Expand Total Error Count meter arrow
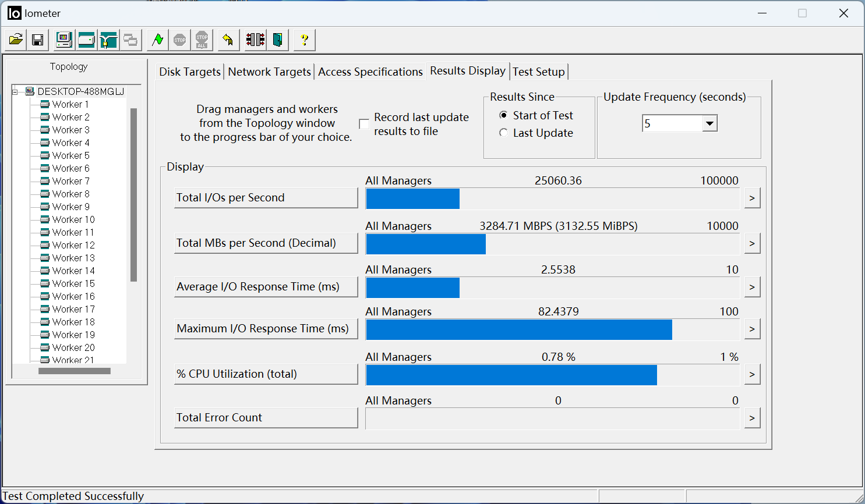The width and height of the screenshot is (865, 504). click(752, 418)
